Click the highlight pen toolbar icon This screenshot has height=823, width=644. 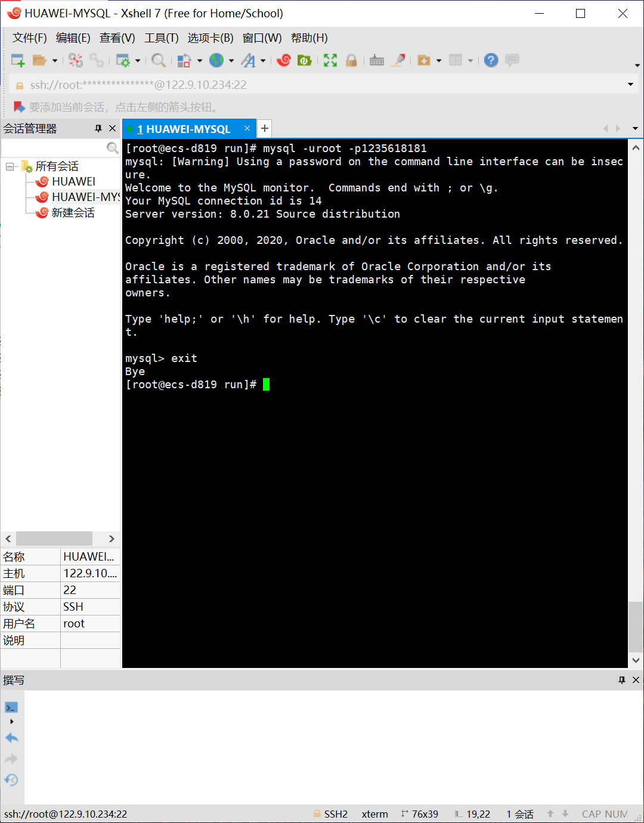pyautogui.click(x=399, y=60)
